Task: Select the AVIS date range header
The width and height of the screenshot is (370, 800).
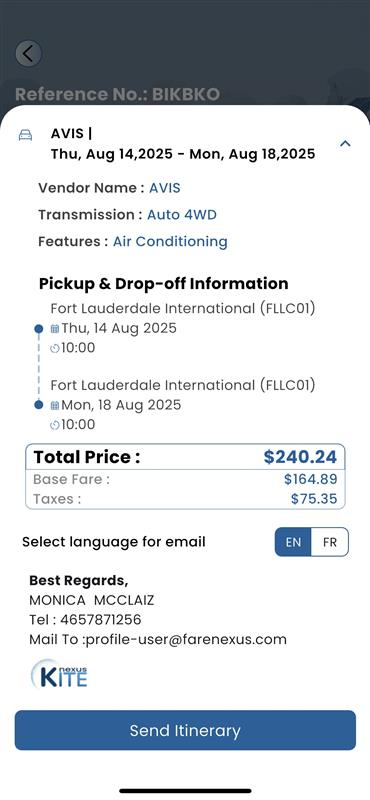Action: pyautogui.click(x=183, y=154)
